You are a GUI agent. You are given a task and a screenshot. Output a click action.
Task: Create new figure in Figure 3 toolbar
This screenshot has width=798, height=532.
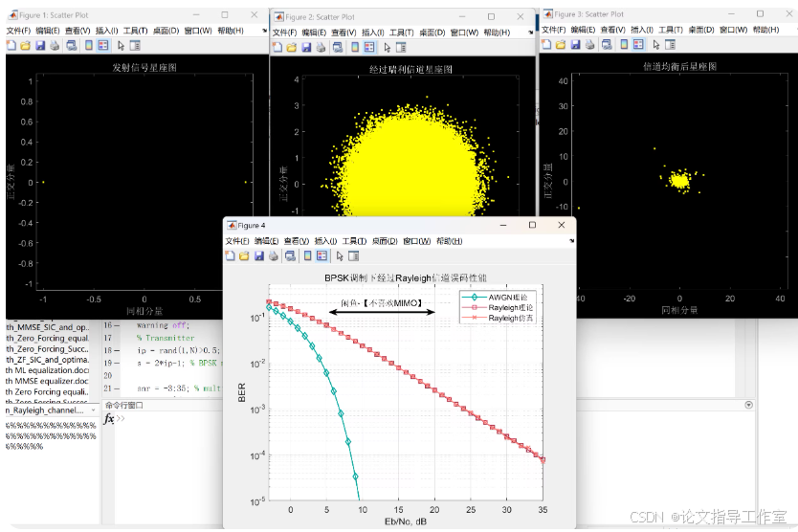tap(546, 45)
